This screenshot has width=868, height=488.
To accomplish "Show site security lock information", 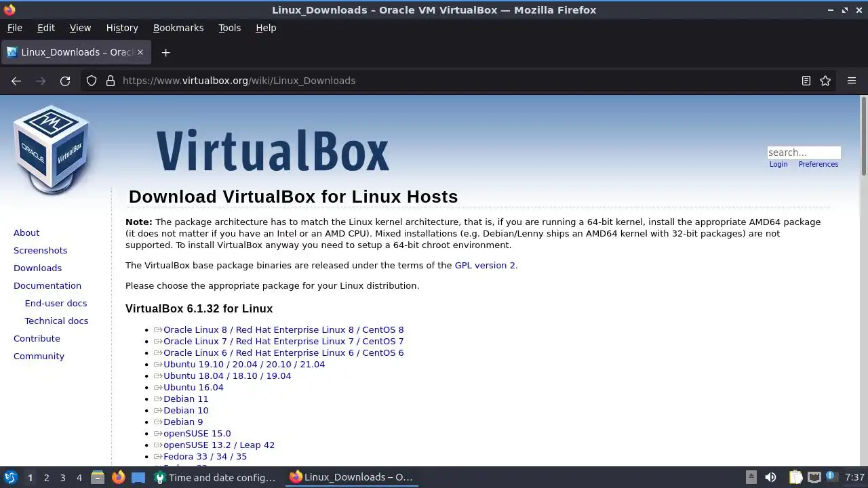I will click(x=111, y=81).
